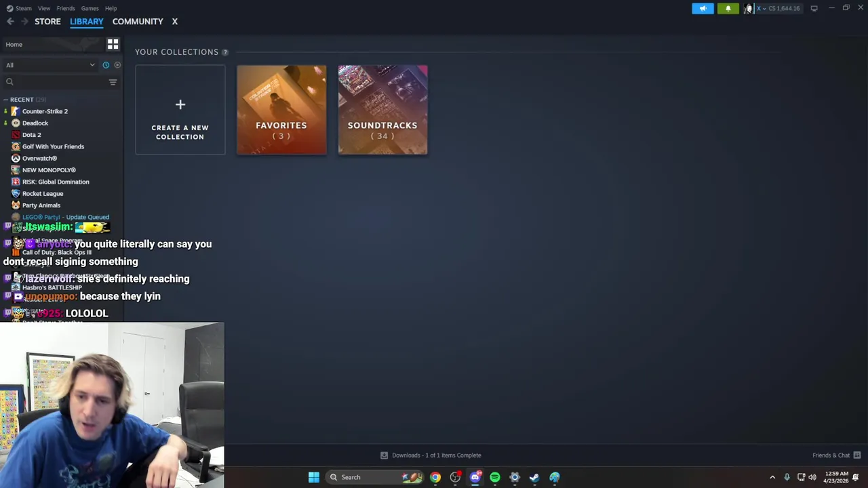Open the taskbar clock and date

pyautogui.click(x=836, y=477)
